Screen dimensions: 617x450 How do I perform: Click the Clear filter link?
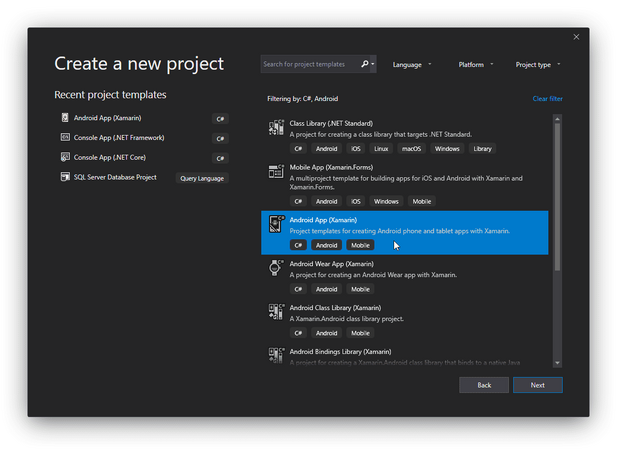click(547, 99)
